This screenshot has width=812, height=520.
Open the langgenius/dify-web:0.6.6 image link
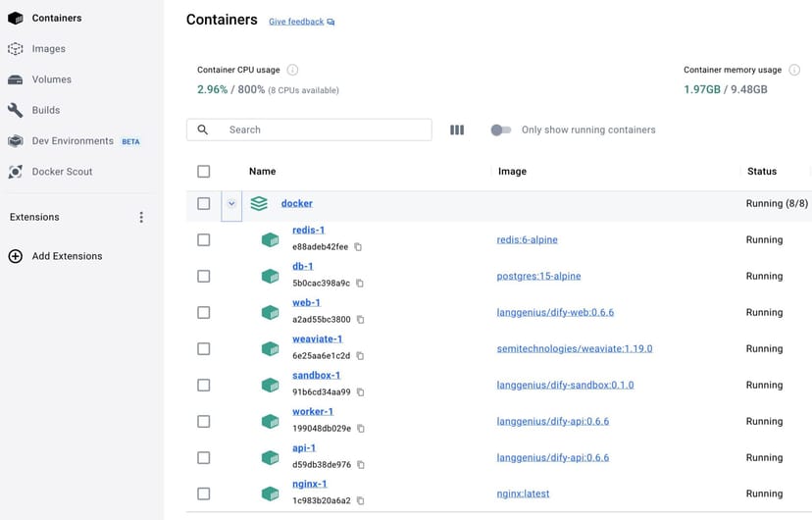[x=555, y=312]
